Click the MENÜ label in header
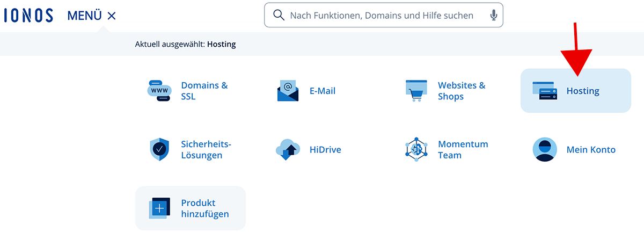The image size is (644, 239). click(x=84, y=16)
